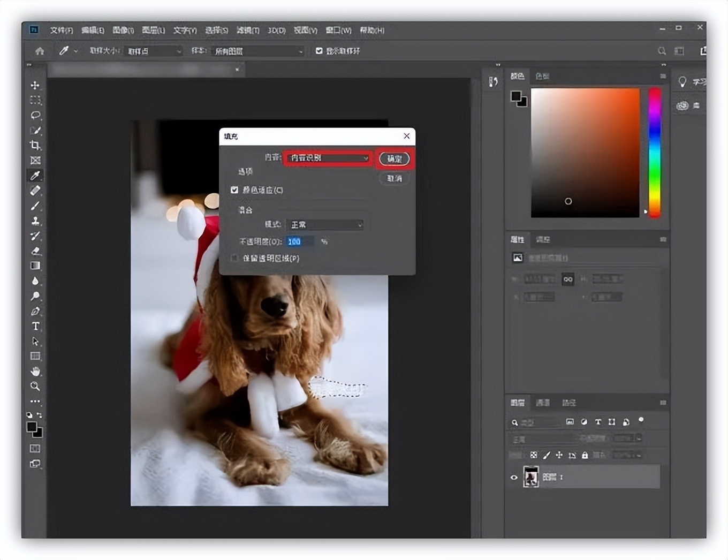
Task: Open the 内容 dropdown in Fill dialog
Action: coord(328,158)
